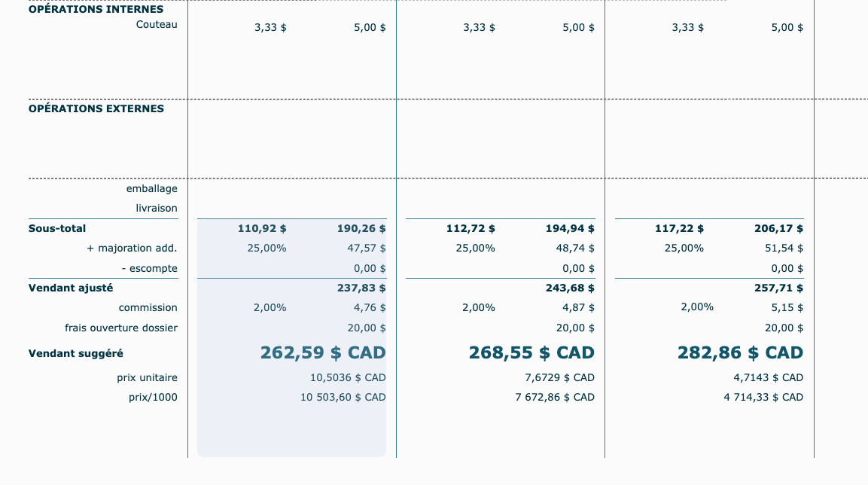This screenshot has height=485, width=868.
Task: Select the 268,55 $ CAD suggested price
Action: (531, 352)
